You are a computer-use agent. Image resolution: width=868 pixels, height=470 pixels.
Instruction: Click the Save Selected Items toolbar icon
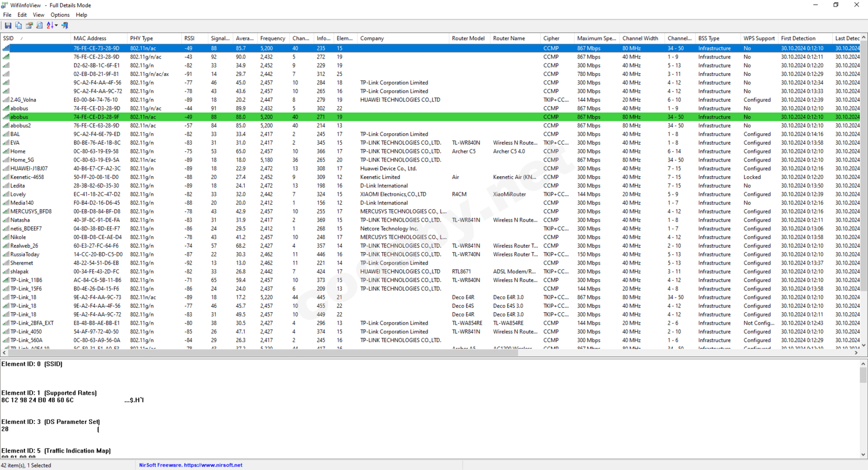tap(8, 25)
